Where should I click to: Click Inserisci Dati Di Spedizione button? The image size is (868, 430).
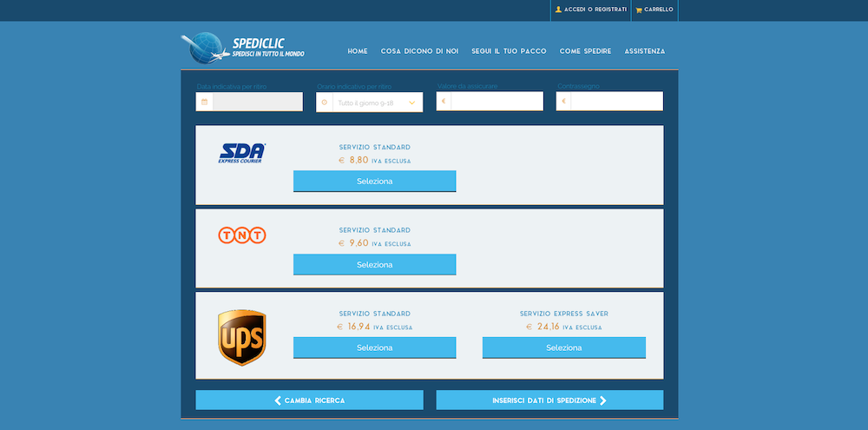point(549,400)
